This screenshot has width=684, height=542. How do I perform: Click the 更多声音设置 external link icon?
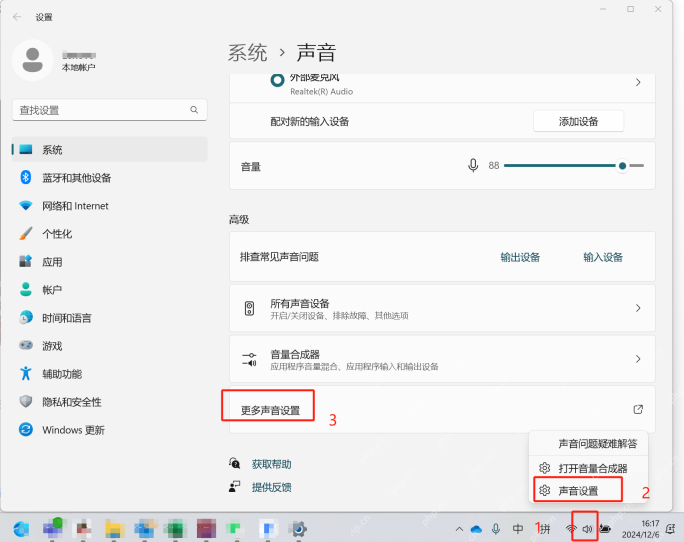(x=638, y=409)
